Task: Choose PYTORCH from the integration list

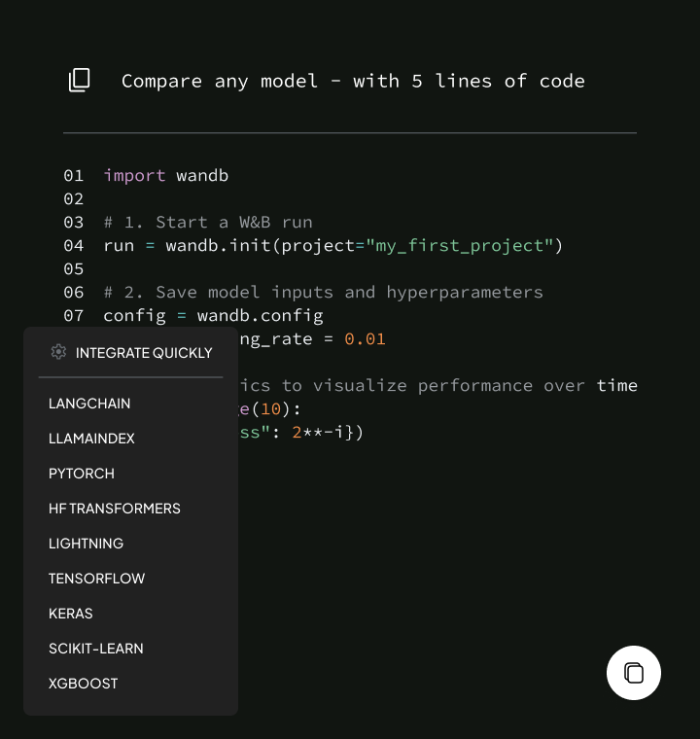Action: pyautogui.click(x=82, y=474)
